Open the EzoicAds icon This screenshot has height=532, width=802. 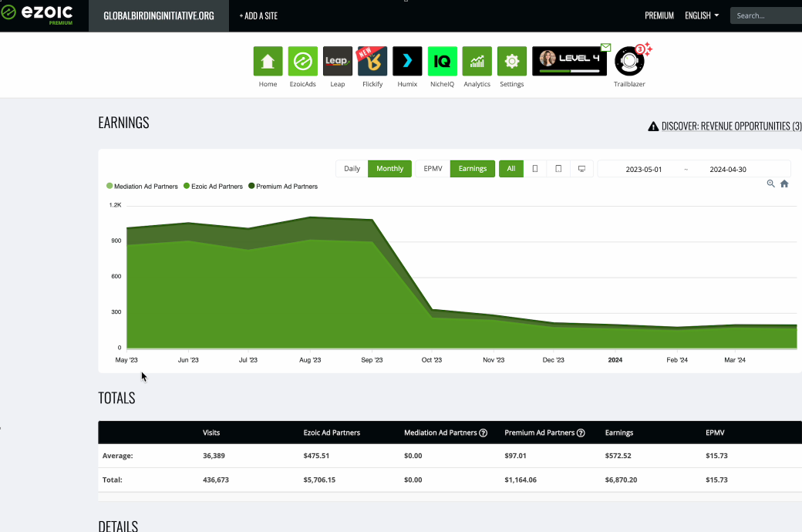pyautogui.click(x=302, y=61)
